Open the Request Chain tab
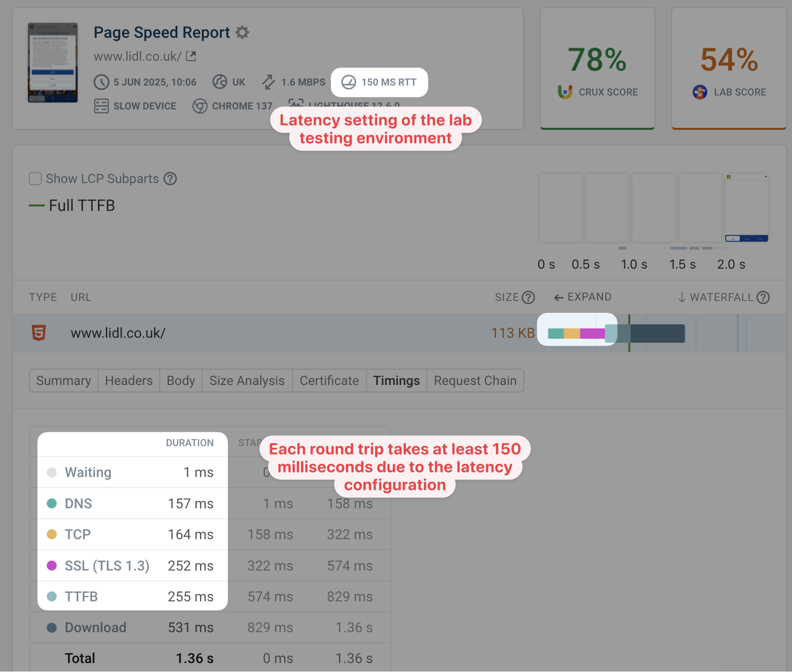This screenshot has height=672, width=792. pyautogui.click(x=475, y=381)
